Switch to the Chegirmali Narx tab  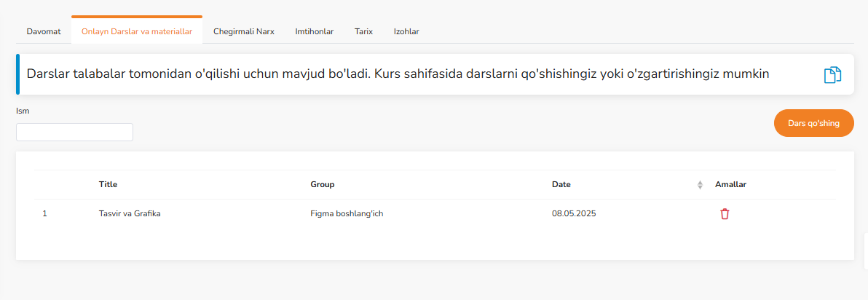243,31
